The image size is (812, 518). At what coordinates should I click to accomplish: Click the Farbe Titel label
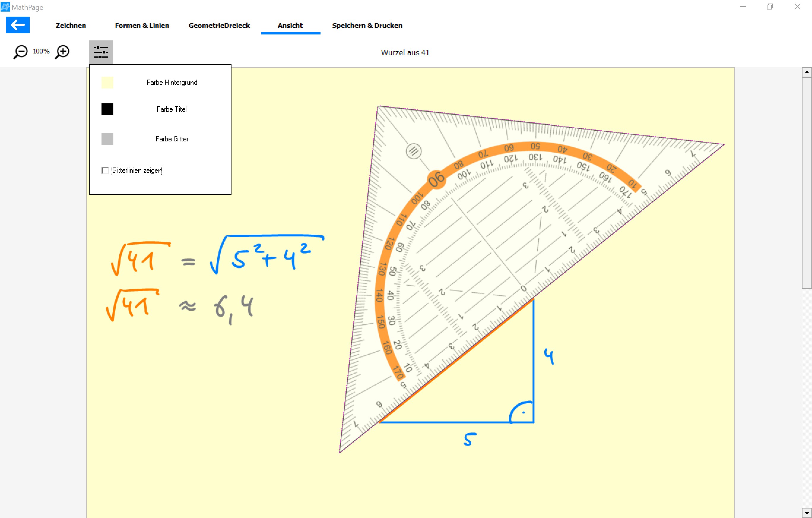172,109
